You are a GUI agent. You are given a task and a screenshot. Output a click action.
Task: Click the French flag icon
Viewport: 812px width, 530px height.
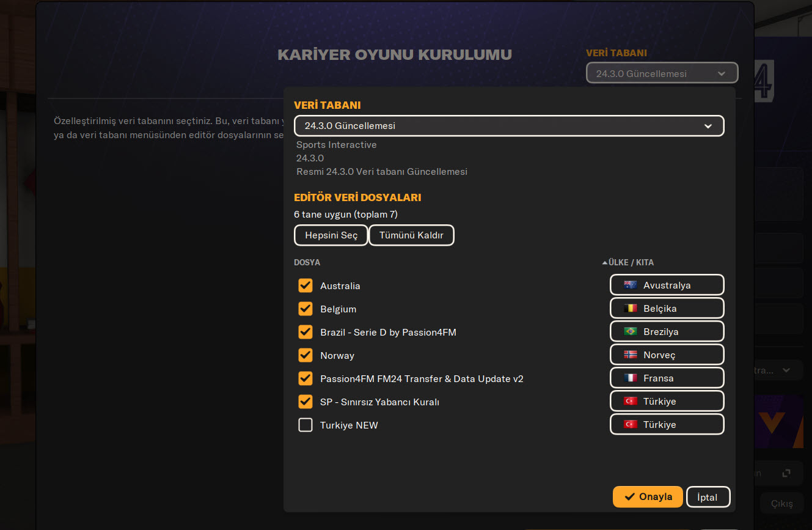tap(630, 378)
